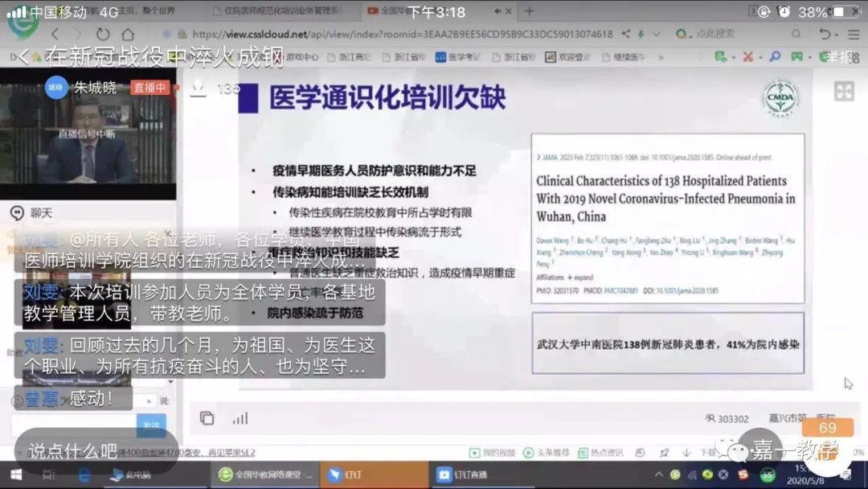Click 我的视频 in the status bar
868x489 pixels.
pyautogui.click(x=492, y=453)
